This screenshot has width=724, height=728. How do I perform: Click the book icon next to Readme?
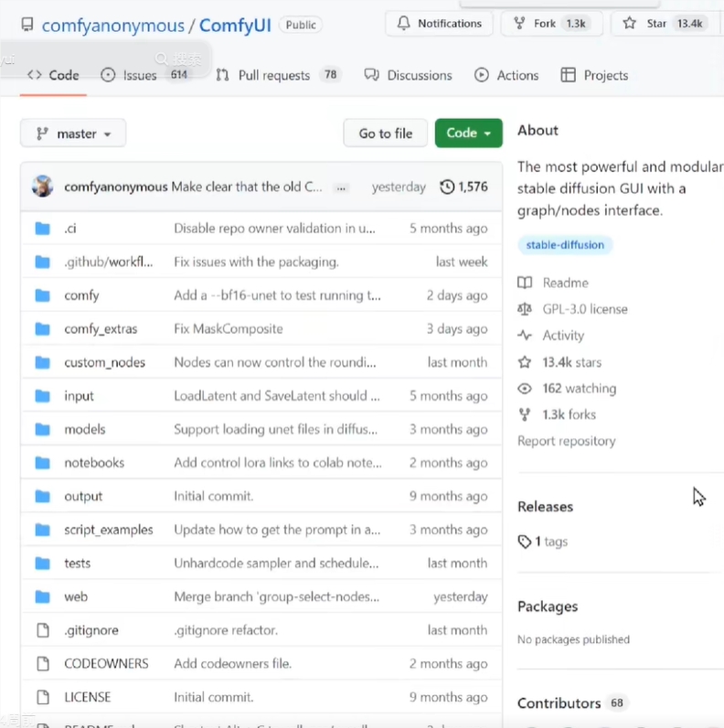(x=525, y=283)
